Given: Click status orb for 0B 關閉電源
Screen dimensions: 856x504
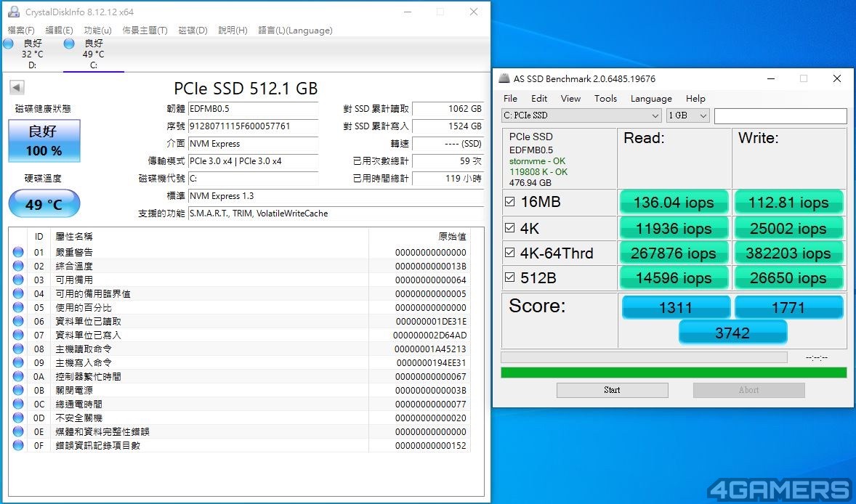Looking at the screenshot, I should (18, 390).
